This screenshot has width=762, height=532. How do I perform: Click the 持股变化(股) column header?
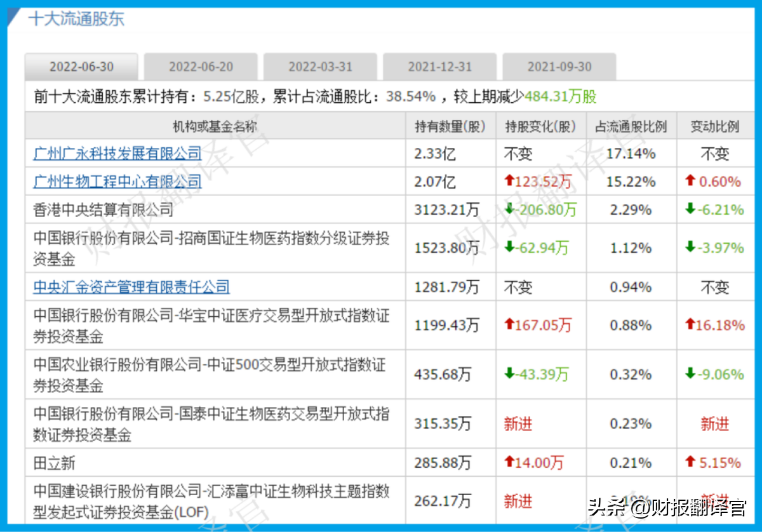click(x=541, y=126)
